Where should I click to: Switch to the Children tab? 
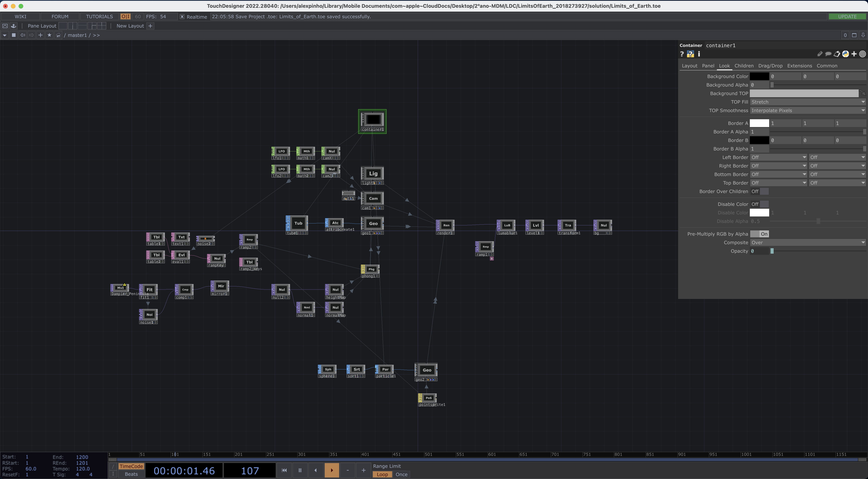744,66
